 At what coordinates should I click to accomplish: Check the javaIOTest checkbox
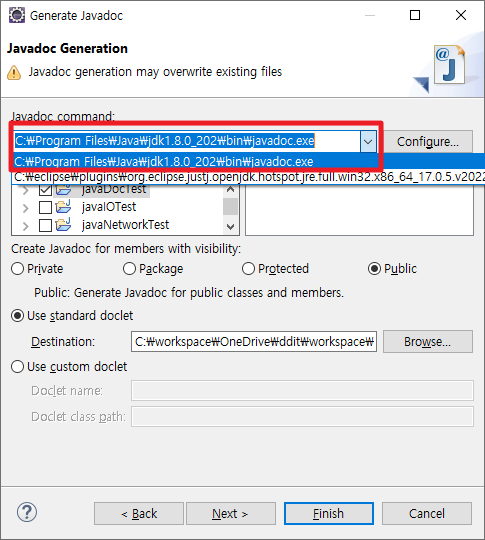45,207
